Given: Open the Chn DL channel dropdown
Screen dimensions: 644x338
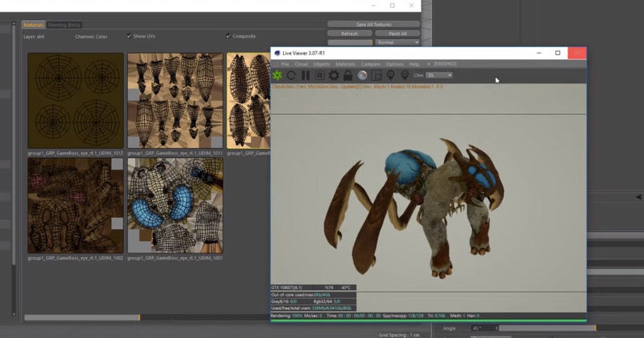Looking at the screenshot, I should 439,75.
